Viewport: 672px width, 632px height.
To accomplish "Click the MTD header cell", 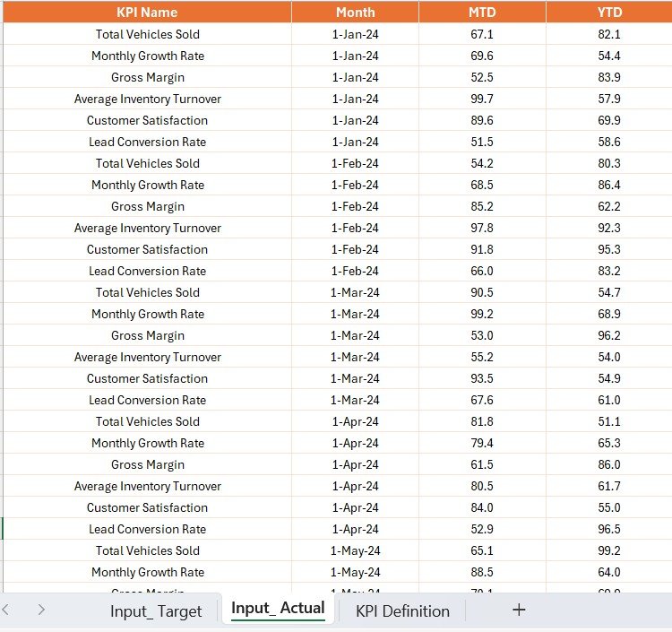I will (x=482, y=13).
